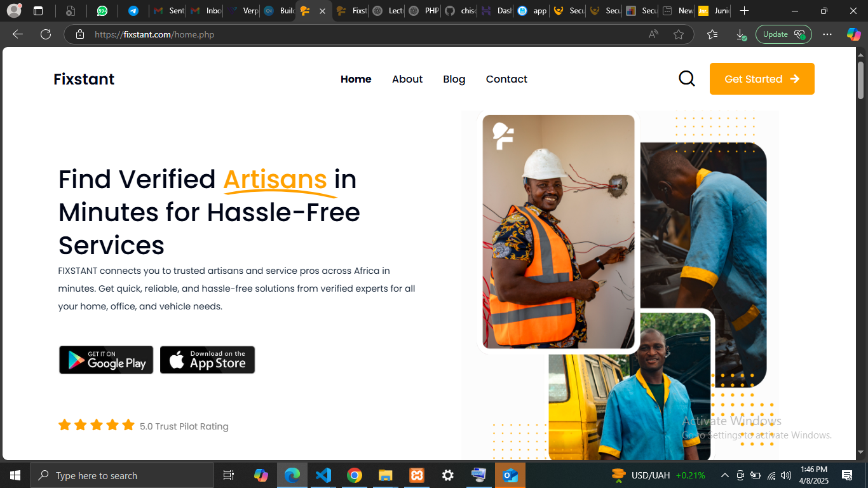Switch to the Build browser tab
The width and height of the screenshot is (868, 488).
[x=278, y=11]
